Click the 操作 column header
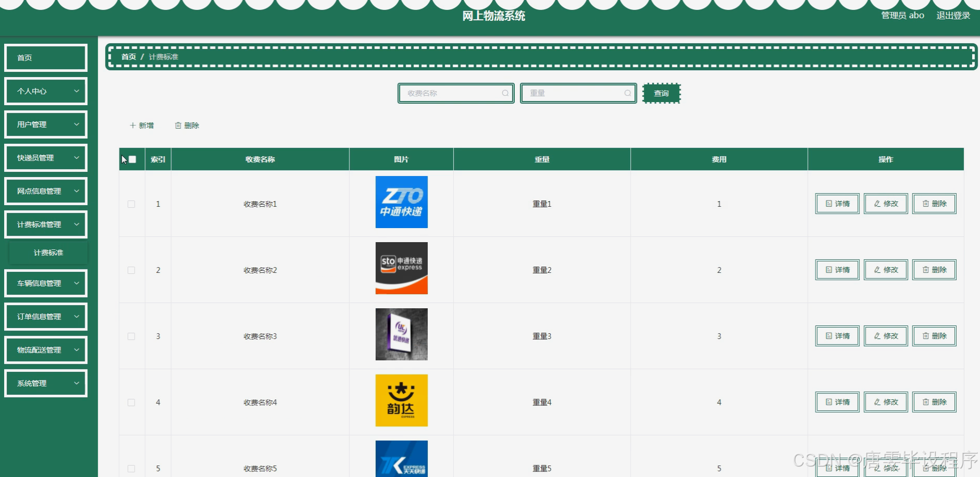 point(886,159)
